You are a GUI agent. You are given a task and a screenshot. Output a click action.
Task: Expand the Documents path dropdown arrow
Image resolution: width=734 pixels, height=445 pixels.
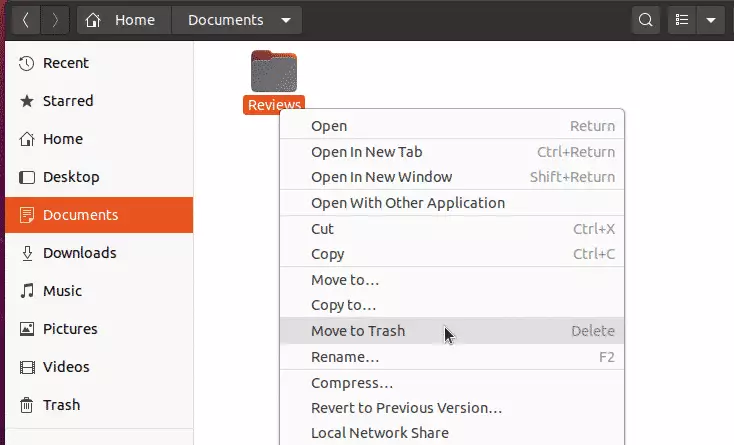click(286, 21)
